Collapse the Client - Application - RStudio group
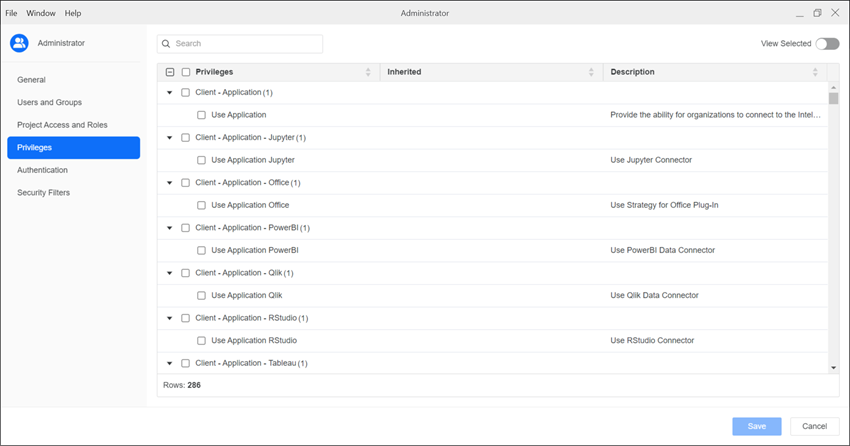The width and height of the screenshot is (850, 446). (x=170, y=318)
